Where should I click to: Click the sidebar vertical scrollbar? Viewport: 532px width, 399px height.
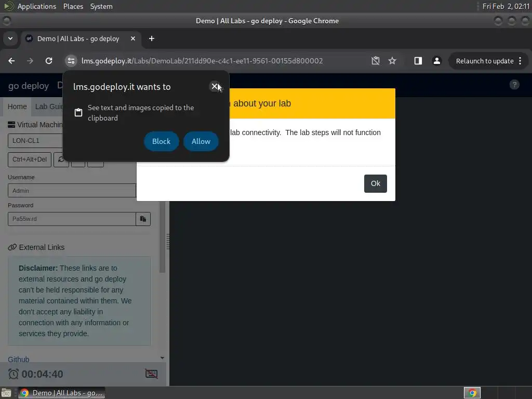162,236
